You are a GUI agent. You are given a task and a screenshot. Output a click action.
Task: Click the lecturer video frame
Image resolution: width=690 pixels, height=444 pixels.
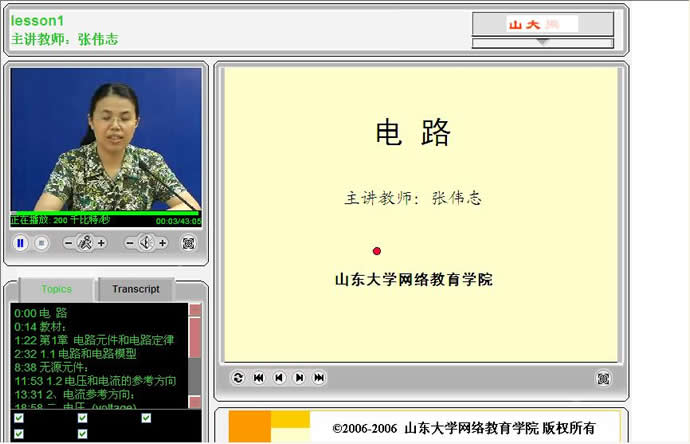pyautogui.click(x=106, y=139)
